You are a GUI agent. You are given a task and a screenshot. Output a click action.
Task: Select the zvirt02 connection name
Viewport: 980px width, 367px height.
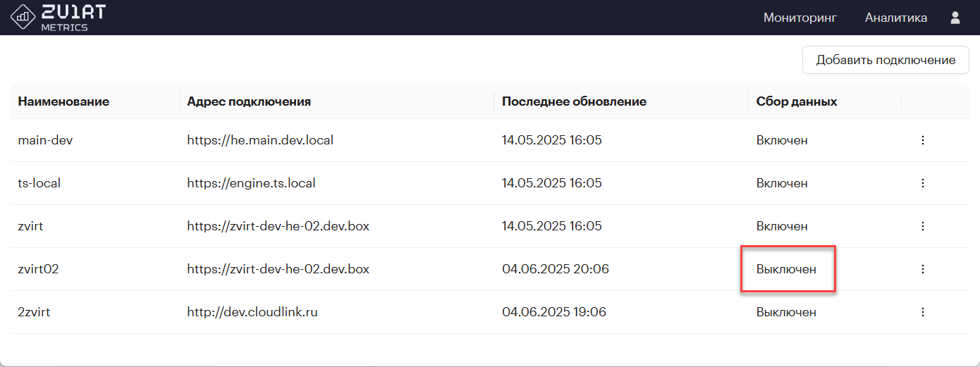tap(38, 269)
